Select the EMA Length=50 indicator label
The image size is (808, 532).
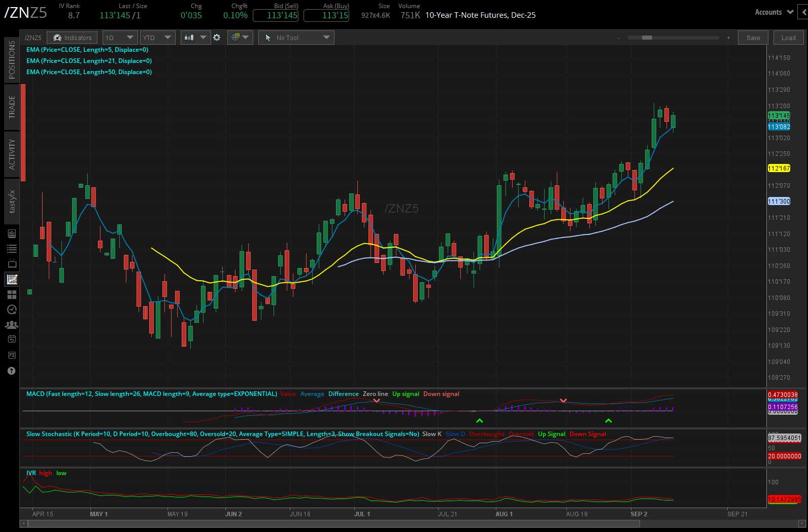89,72
